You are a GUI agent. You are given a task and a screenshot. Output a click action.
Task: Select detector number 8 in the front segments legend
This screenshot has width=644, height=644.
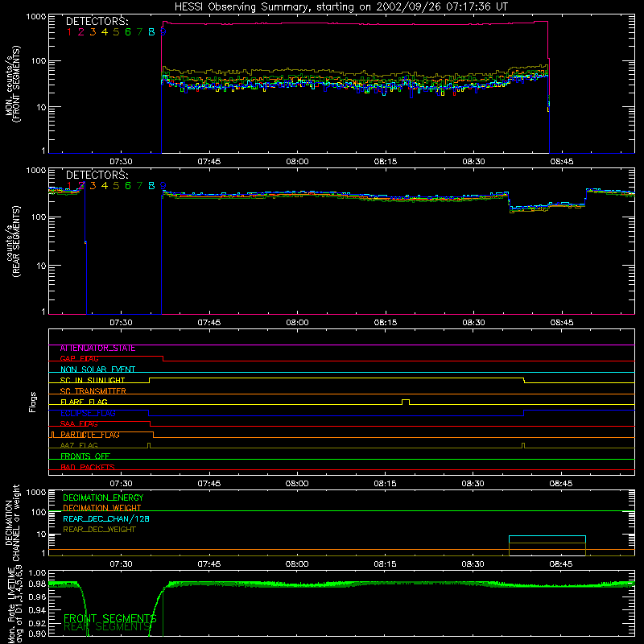pyautogui.click(x=151, y=32)
